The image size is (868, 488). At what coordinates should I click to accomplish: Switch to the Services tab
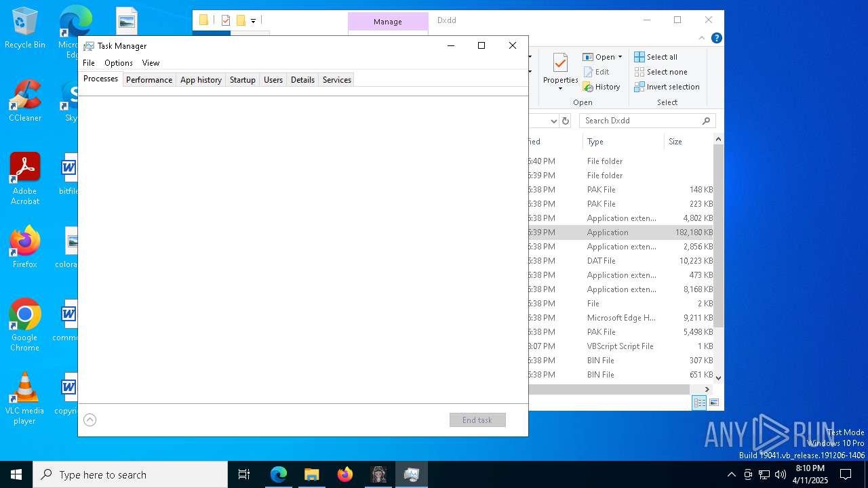(337, 80)
